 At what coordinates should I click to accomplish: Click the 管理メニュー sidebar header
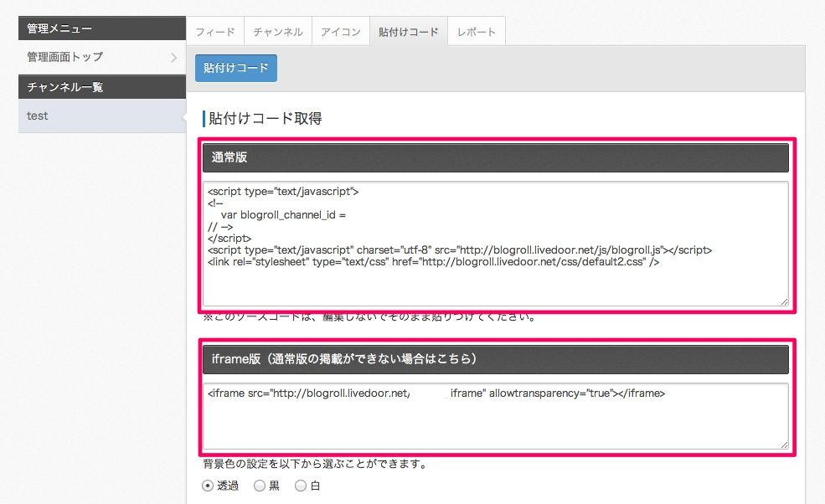(x=102, y=28)
